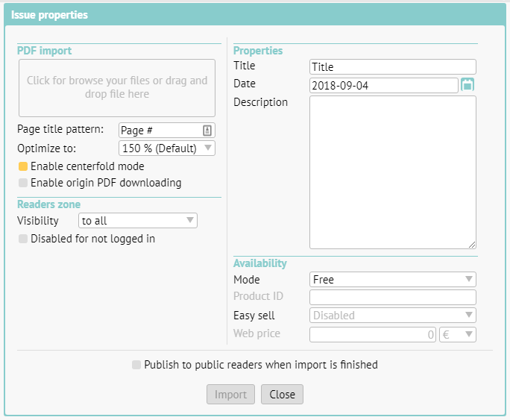Open the currency dropdown showing €
Image resolution: width=510 pixels, height=420 pixels.
coord(458,334)
